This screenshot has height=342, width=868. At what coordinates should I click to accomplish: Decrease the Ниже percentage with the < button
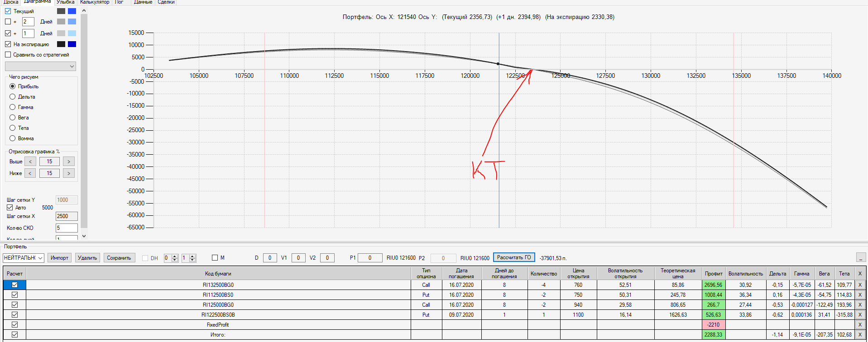point(30,173)
